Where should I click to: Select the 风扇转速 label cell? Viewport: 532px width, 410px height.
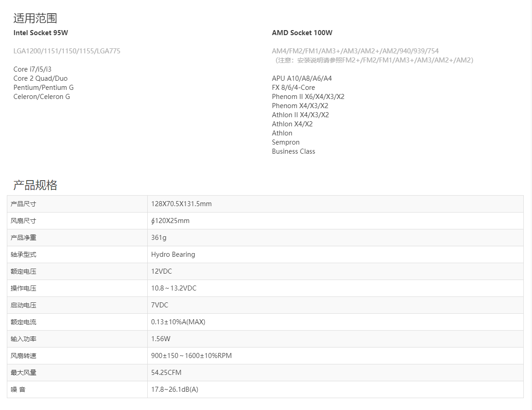[77, 356]
